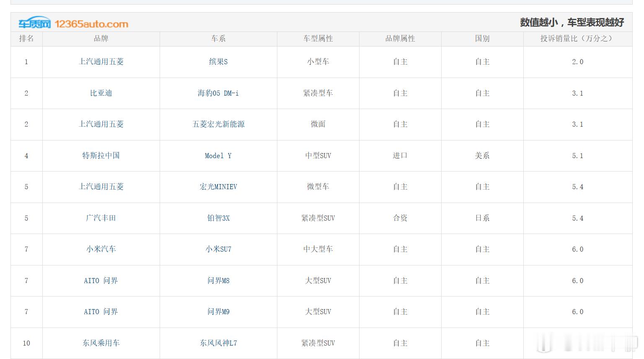Click the 3.1 ratio in the 五菱宏光新能源 row
The width and height of the screenshot is (644, 359).
pos(578,124)
